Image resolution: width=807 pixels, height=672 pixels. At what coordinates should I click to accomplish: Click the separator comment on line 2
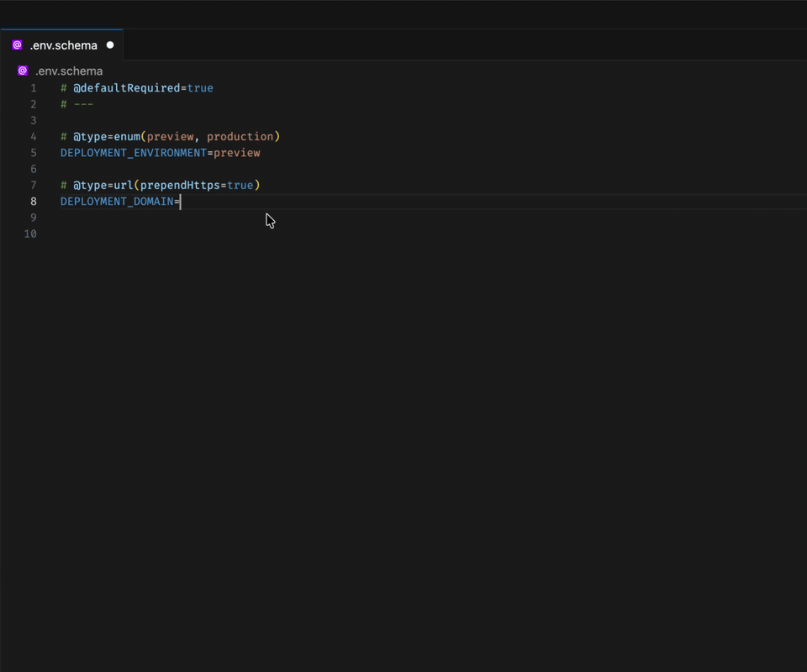tap(76, 103)
